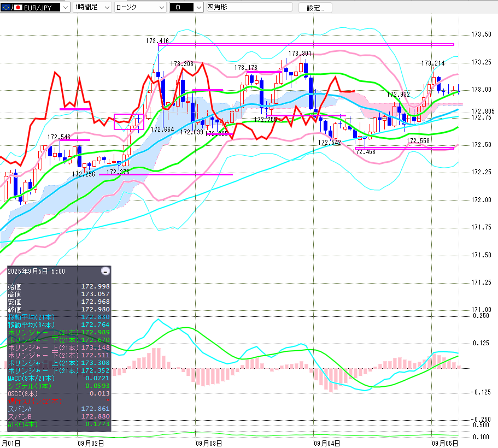
Task: Click the Bollinger row with value 172.670
Action: [58, 340]
